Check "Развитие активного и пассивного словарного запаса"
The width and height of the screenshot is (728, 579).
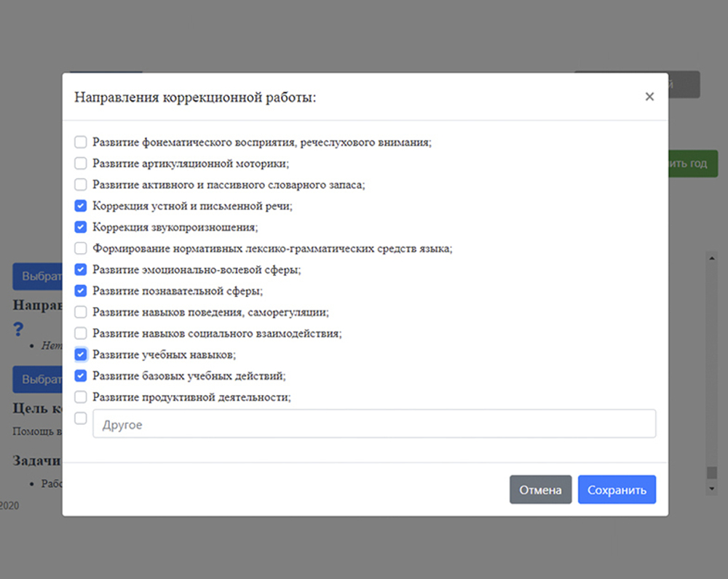point(80,184)
